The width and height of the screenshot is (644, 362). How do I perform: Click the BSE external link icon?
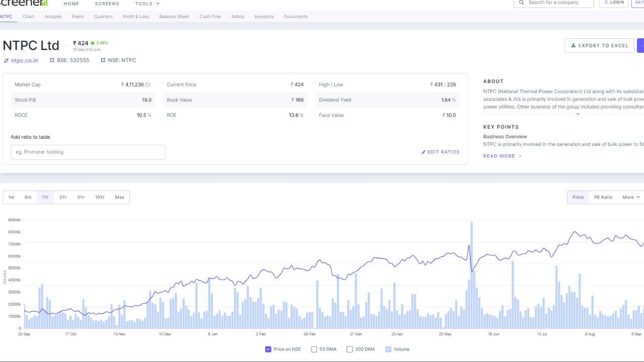(x=52, y=60)
